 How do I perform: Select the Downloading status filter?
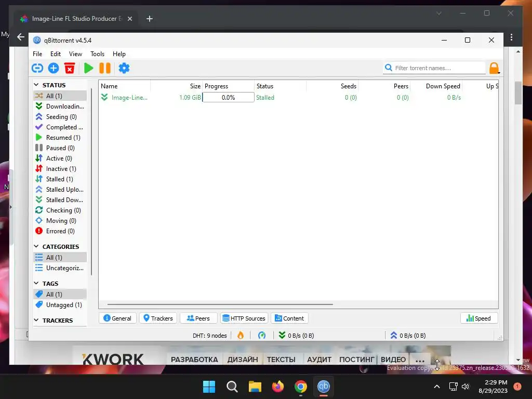pyautogui.click(x=60, y=106)
